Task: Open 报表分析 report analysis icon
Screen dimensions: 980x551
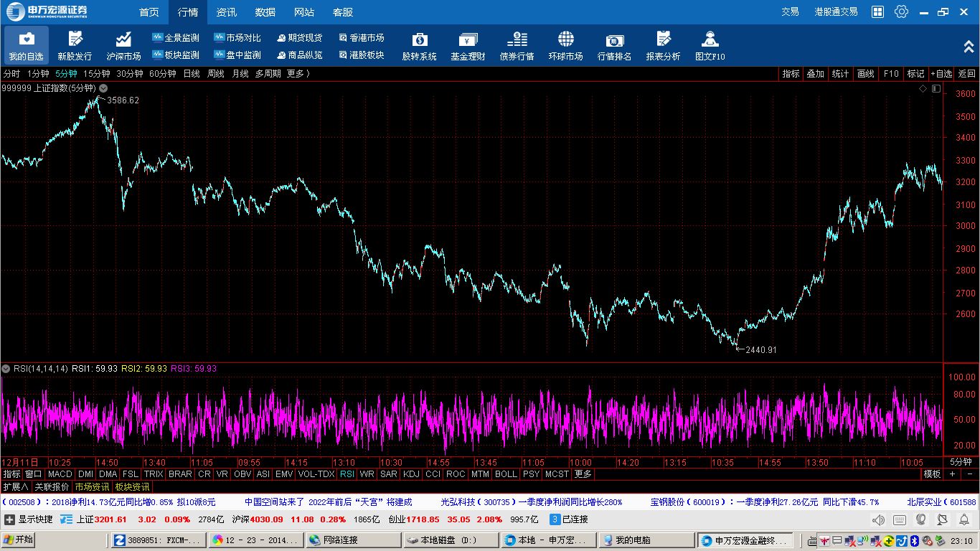Action: pos(663,45)
